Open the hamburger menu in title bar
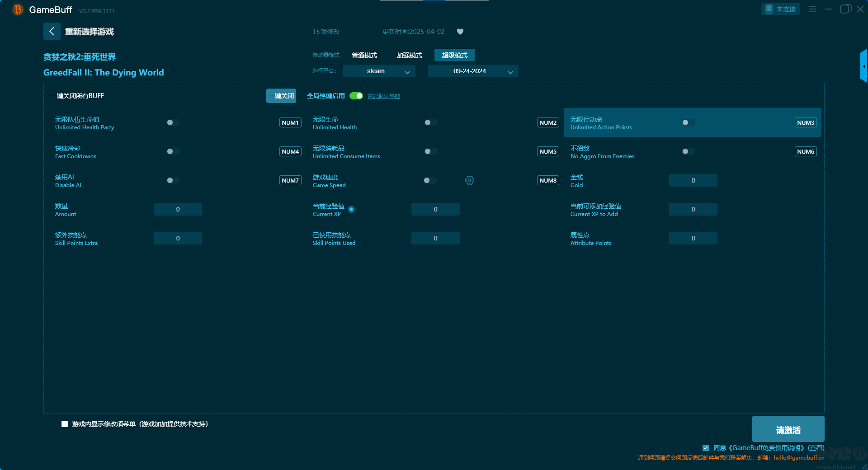 point(812,9)
